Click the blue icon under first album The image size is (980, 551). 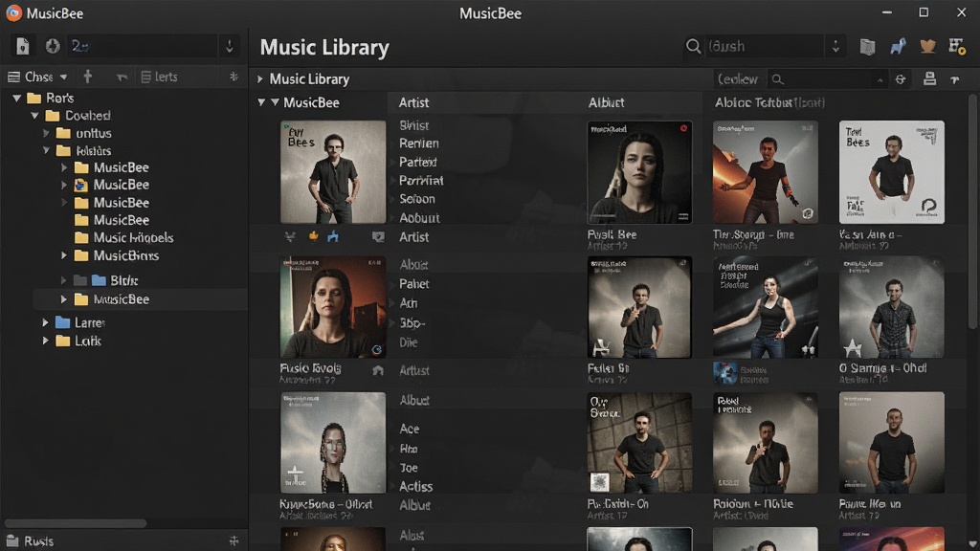pyautogui.click(x=333, y=236)
